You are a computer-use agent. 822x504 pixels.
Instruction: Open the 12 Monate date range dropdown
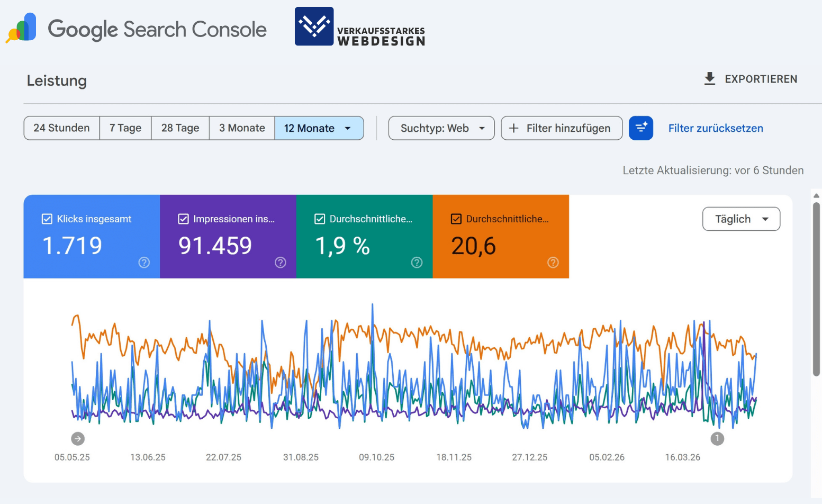319,128
